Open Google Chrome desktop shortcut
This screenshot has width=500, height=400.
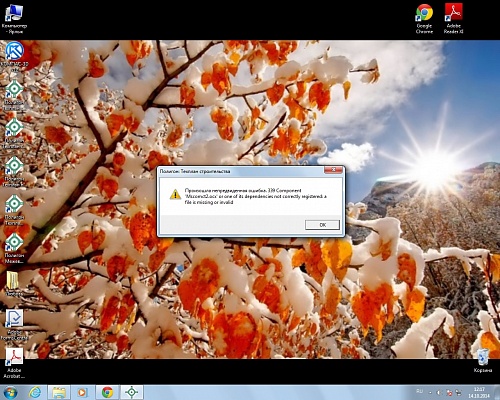click(424, 19)
